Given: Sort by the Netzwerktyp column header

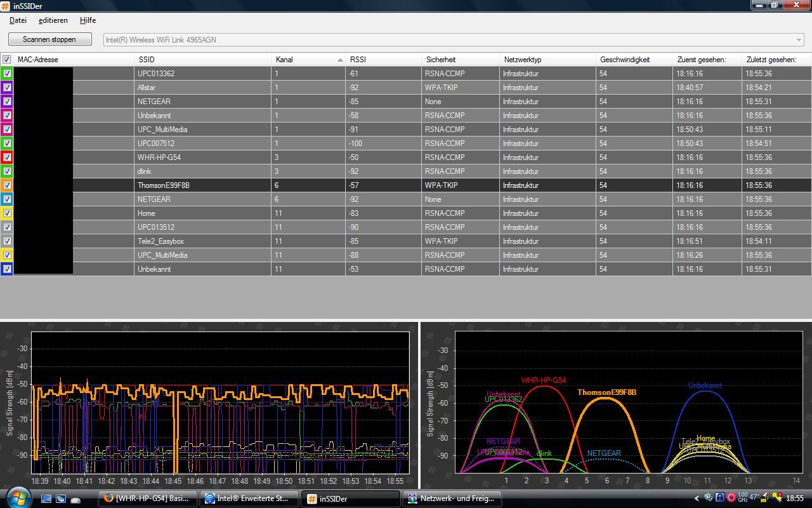Looking at the screenshot, I should [547, 59].
